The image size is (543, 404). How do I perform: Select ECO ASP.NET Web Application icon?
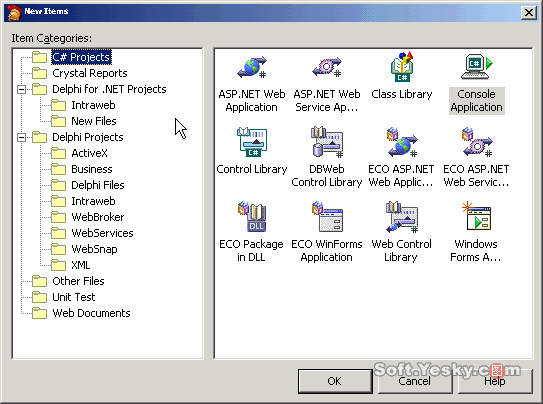click(402, 142)
